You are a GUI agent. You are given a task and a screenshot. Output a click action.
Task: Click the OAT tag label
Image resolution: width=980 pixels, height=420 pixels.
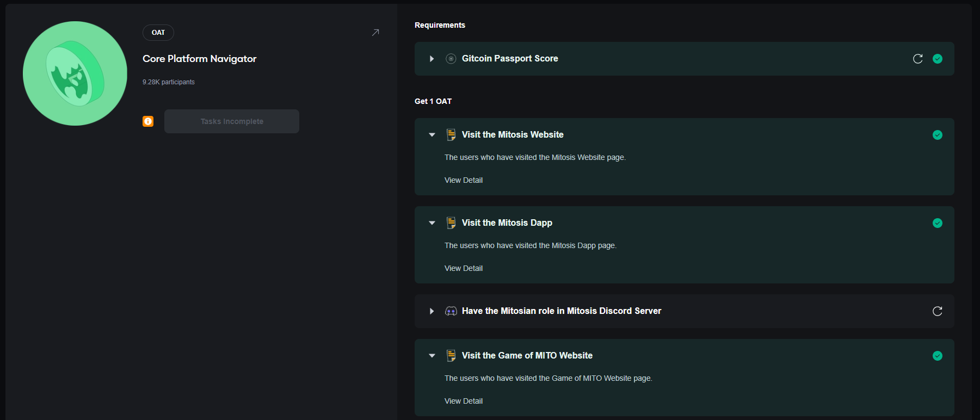point(158,33)
